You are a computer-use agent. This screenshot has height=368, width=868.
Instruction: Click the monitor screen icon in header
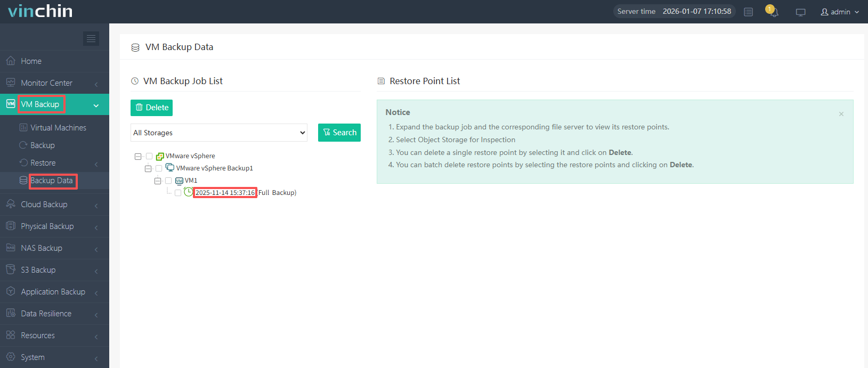click(x=800, y=12)
